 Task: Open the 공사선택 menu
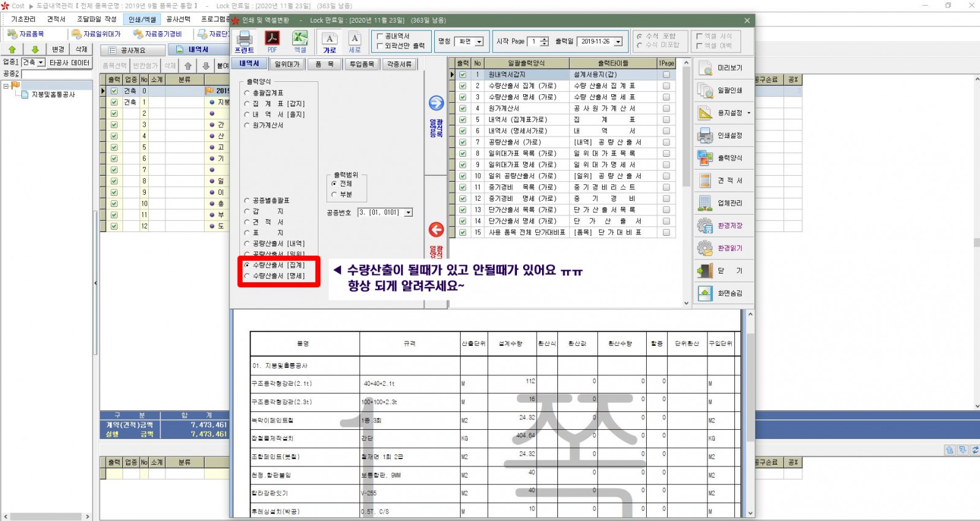(x=178, y=20)
